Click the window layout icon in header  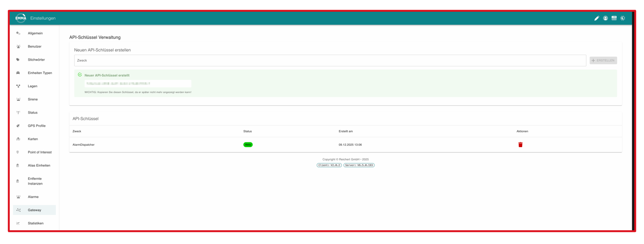click(614, 18)
